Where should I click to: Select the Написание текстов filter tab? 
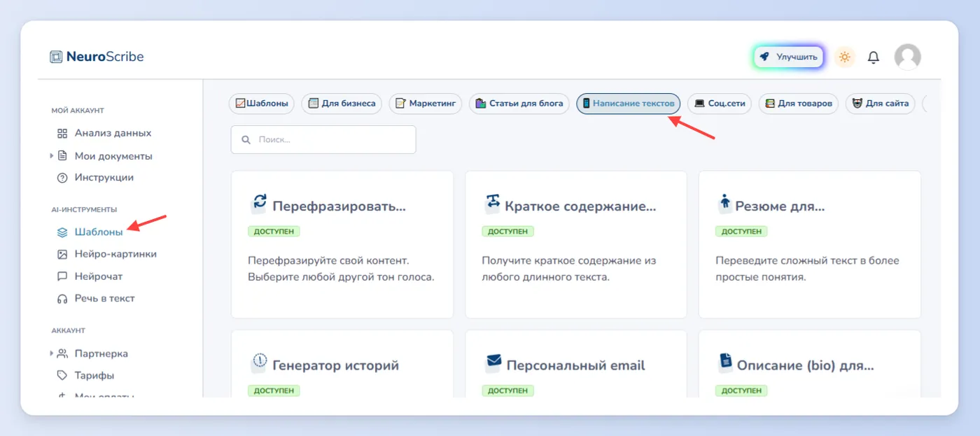tap(629, 104)
